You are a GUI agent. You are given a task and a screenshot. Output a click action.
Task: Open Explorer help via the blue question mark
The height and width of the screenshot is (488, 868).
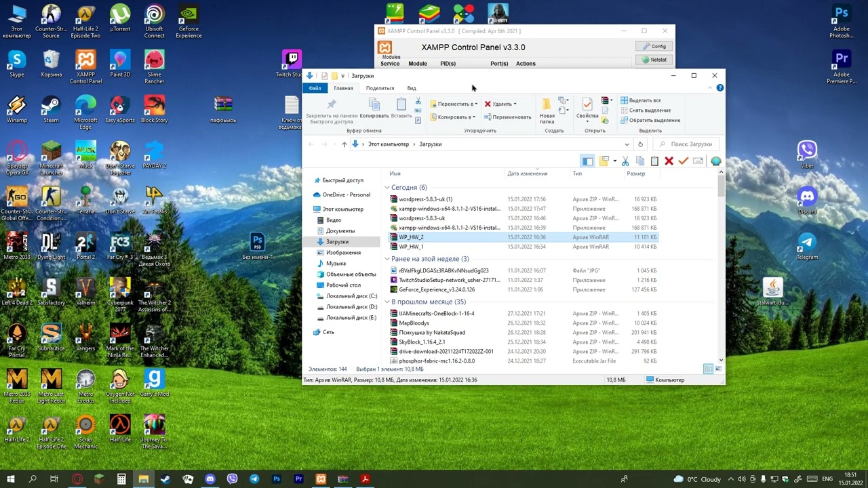coord(719,88)
